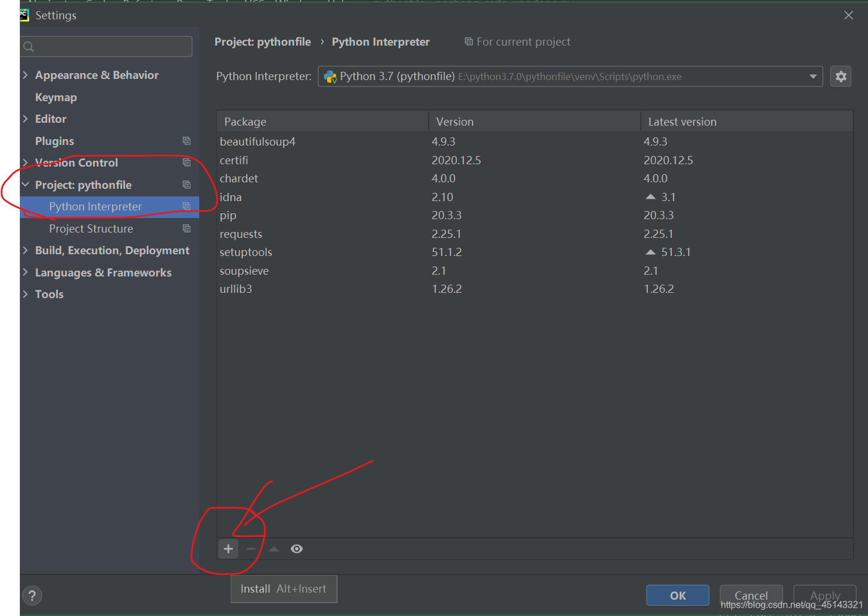Viewport: 868px width, 616px height.
Task: Click project-level icon beside Project: pythonfile
Action: click(x=186, y=185)
